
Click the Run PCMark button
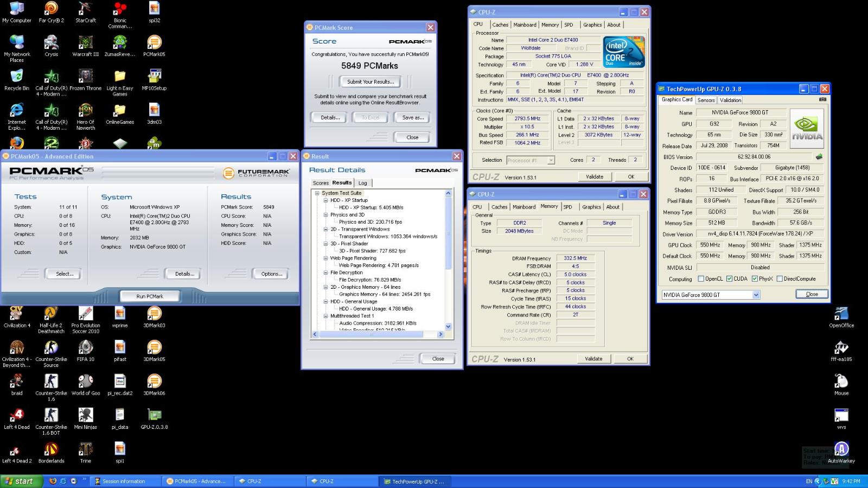coord(150,296)
